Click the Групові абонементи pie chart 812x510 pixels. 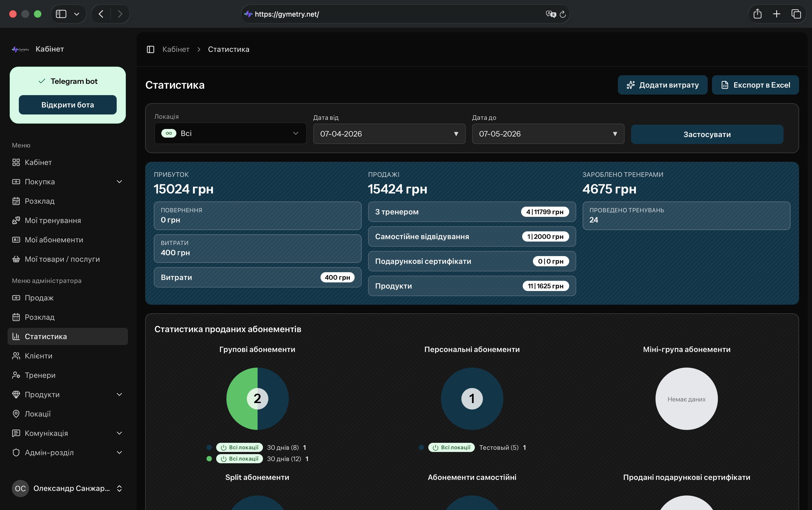[257, 399]
